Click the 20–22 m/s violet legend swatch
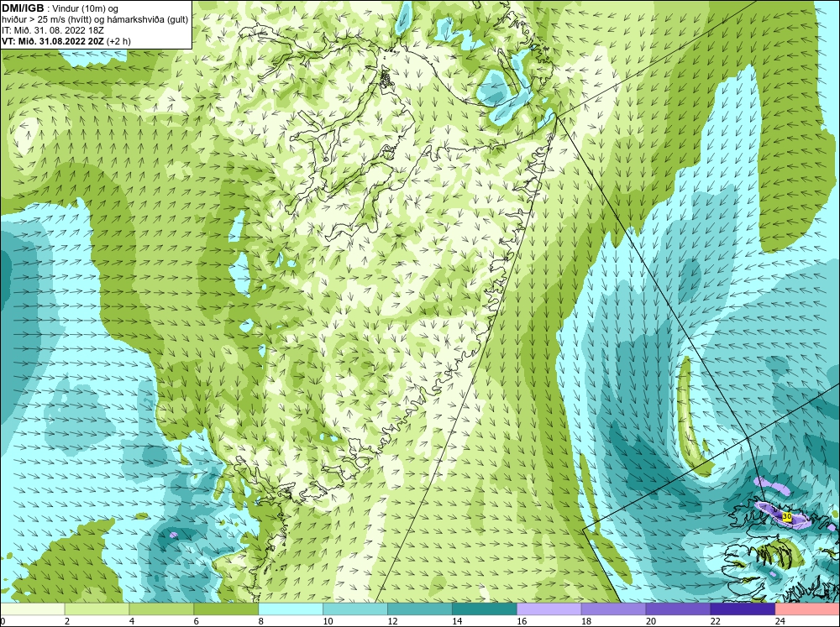840x627 pixels. click(x=678, y=609)
